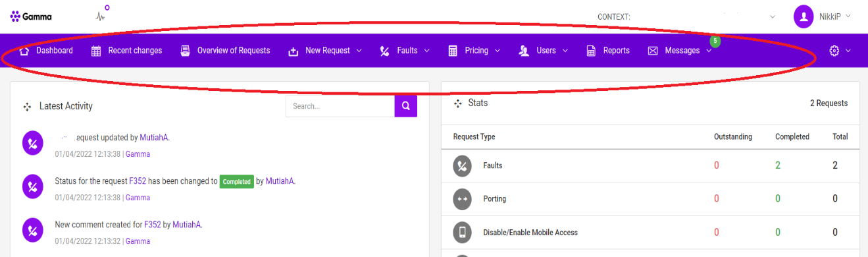The width and height of the screenshot is (868, 257).
Task: Open the Reports menu item
Action: [x=617, y=51]
